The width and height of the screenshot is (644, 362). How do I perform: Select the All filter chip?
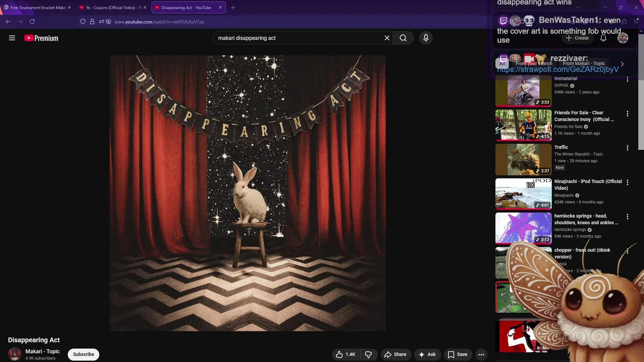pyautogui.click(x=502, y=63)
